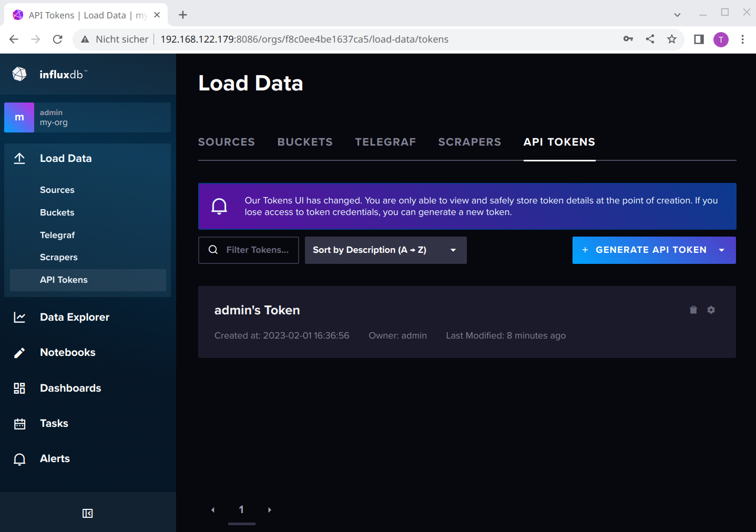
Task: Open Scrapers in sidebar
Action: 59,257
